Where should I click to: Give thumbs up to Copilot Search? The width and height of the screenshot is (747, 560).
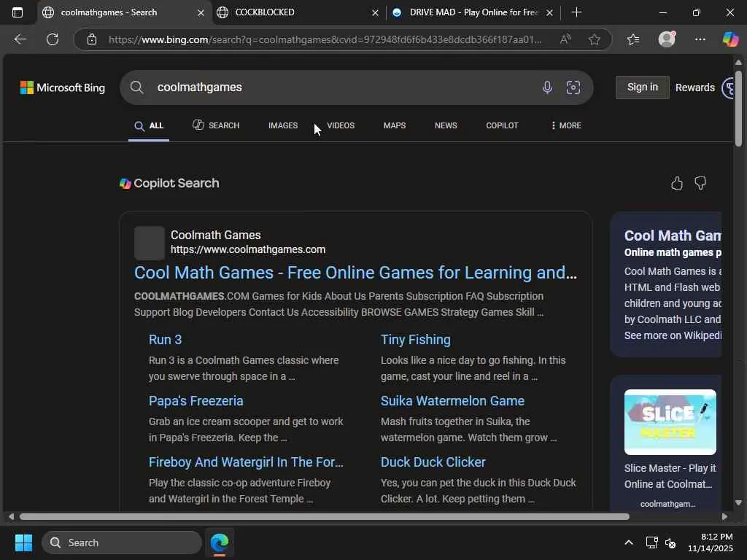(677, 183)
